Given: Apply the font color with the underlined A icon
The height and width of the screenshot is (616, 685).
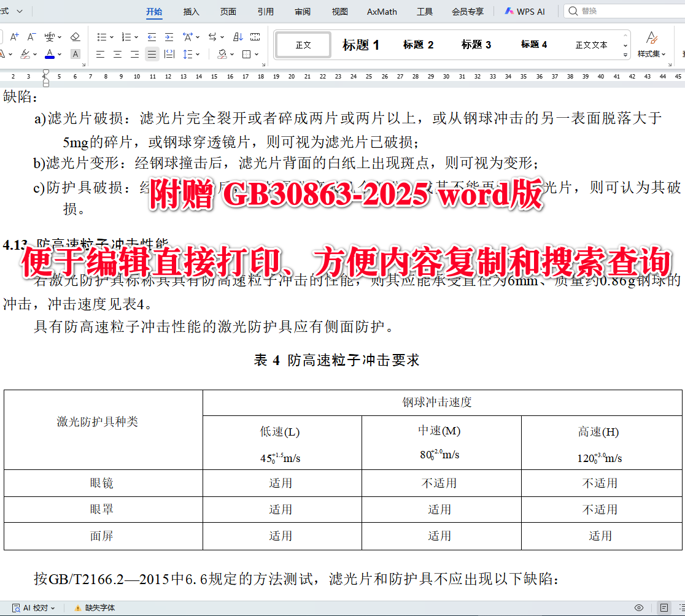Looking at the screenshot, I should pyautogui.click(x=49, y=54).
